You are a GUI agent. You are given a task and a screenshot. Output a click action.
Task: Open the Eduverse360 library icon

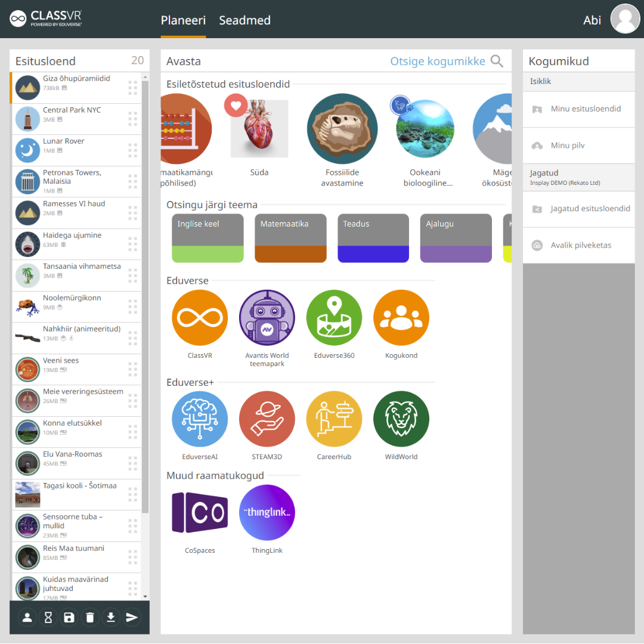[x=334, y=317]
